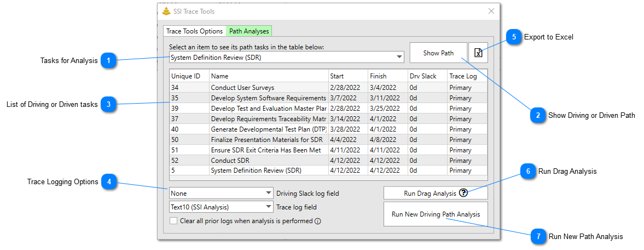Click Start date 4/11/2022 cell
Viewport: 644px width, 250px height.
(349, 150)
